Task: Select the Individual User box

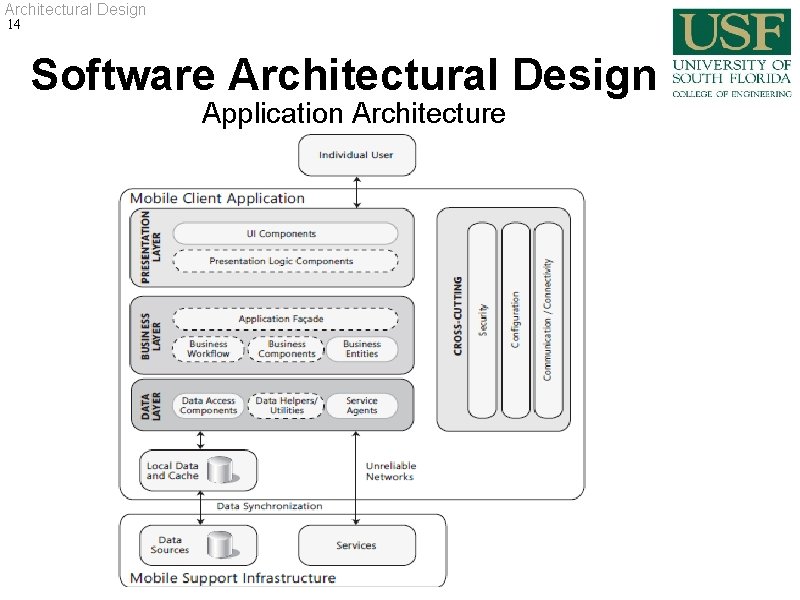Action: (x=357, y=155)
